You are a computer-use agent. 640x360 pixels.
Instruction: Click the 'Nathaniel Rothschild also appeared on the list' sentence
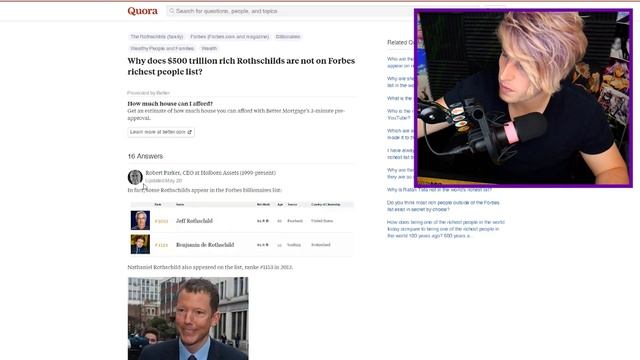click(x=210, y=267)
